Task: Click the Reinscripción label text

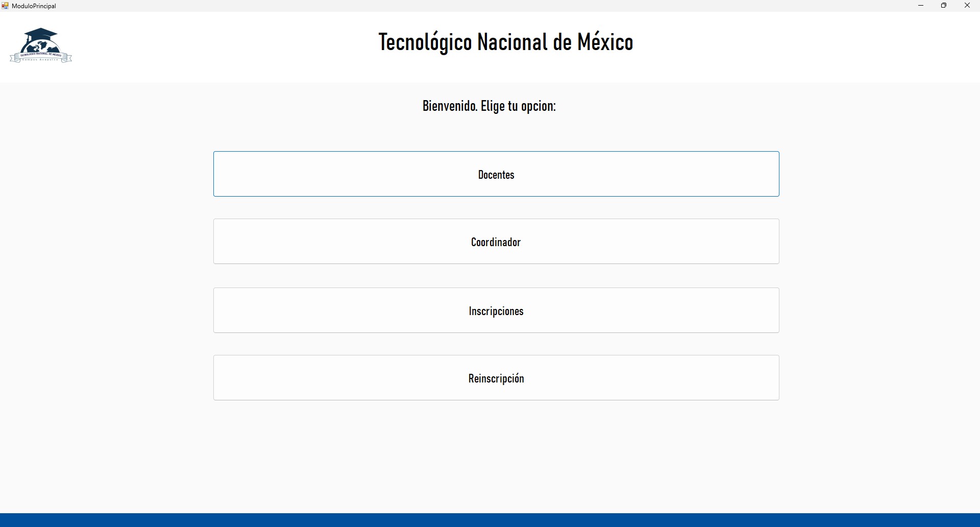Action: [496, 378]
